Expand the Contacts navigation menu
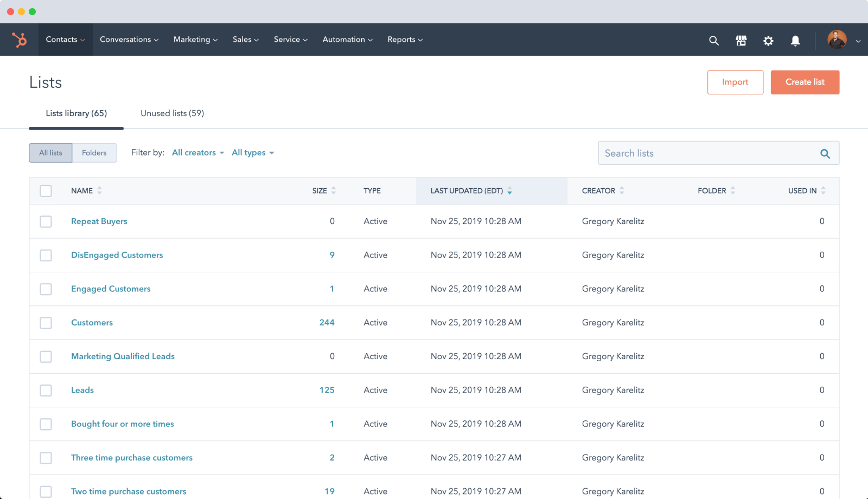 65,40
